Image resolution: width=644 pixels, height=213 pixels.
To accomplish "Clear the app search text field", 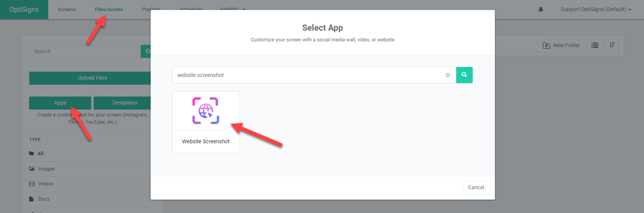I will coord(448,75).
